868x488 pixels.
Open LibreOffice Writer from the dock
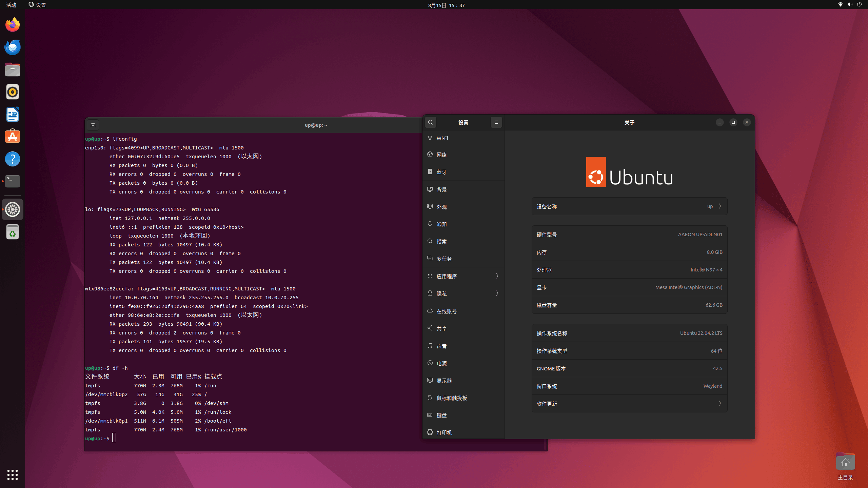pyautogui.click(x=13, y=114)
